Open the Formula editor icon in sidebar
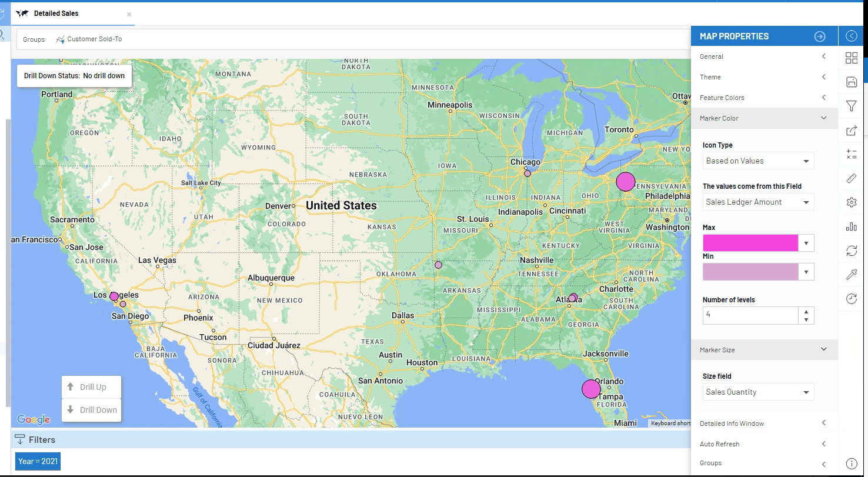Viewport: 868px width, 477px height. coord(851,154)
